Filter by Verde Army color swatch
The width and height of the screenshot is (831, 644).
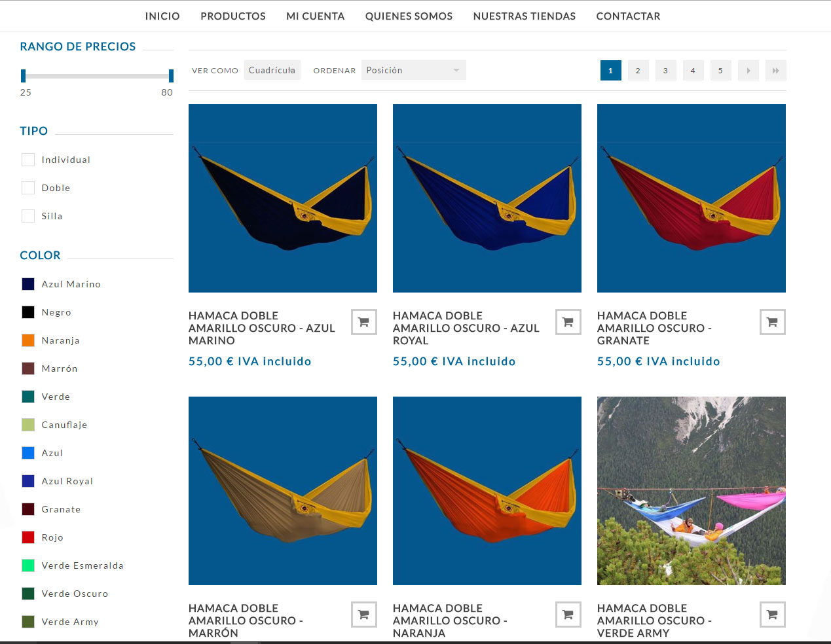(28, 622)
